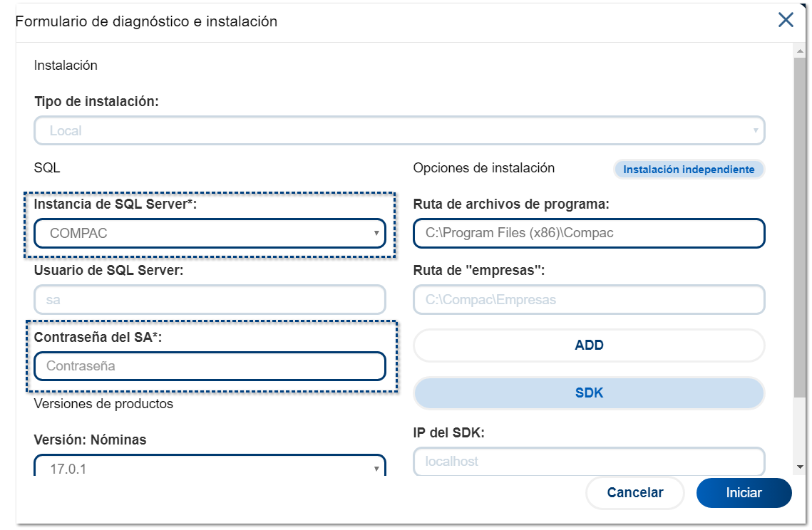Image resolution: width=812 pixels, height=530 pixels.
Task: Select the ADD option
Action: click(x=589, y=345)
